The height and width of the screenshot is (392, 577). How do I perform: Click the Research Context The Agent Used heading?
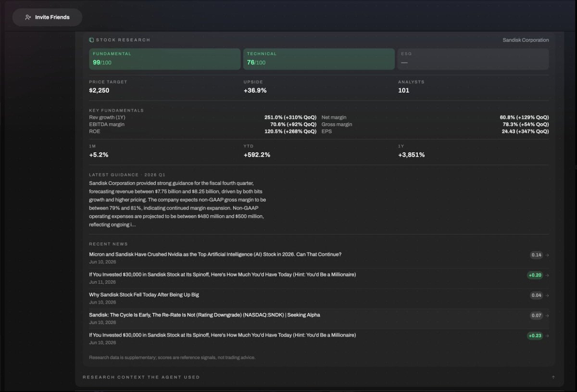tap(141, 377)
